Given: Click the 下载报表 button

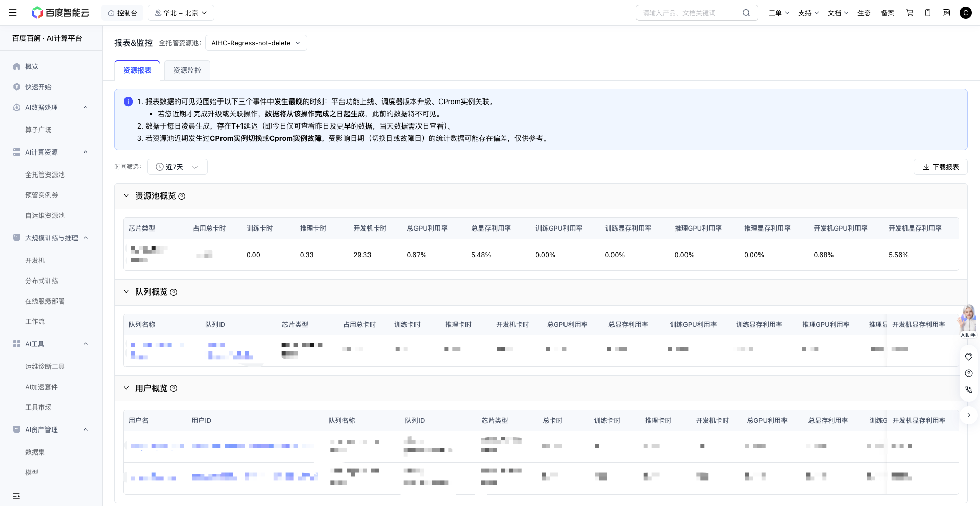Looking at the screenshot, I should (940, 167).
